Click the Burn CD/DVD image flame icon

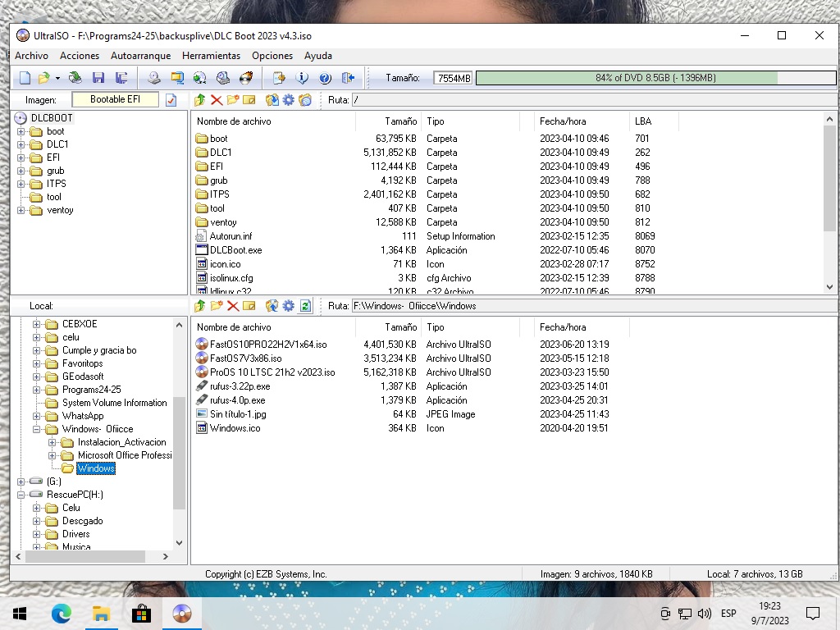tap(246, 78)
